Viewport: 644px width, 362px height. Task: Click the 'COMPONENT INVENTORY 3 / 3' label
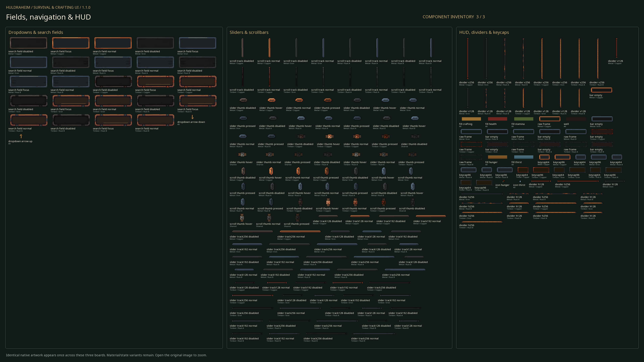pos(454,17)
